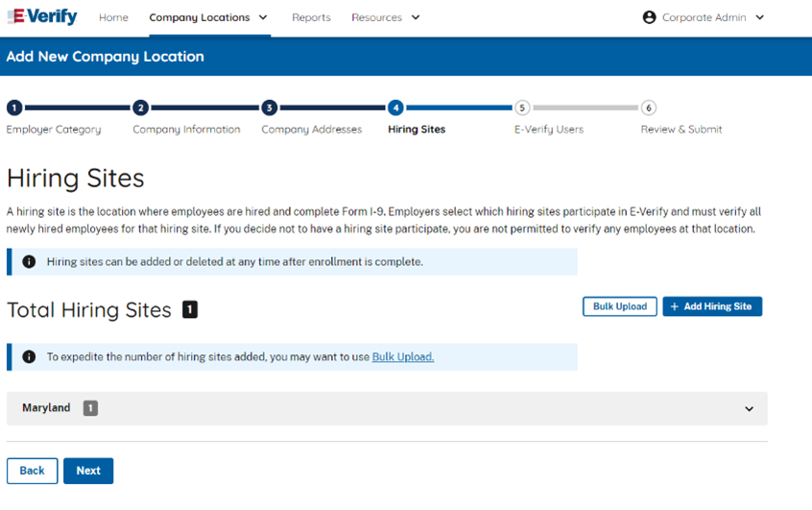Click Employer Category step label

[54, 130]
